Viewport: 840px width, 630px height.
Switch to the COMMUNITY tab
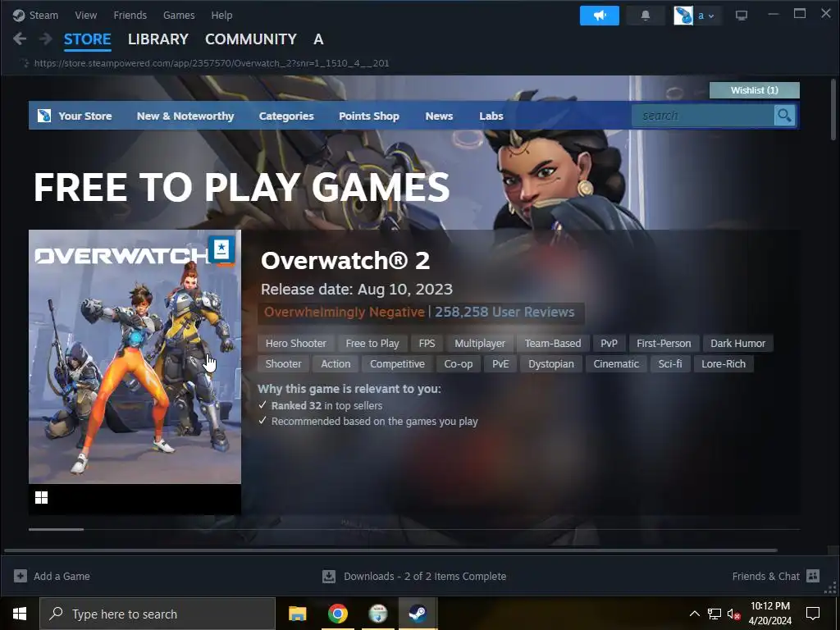[x=251, y=39]
